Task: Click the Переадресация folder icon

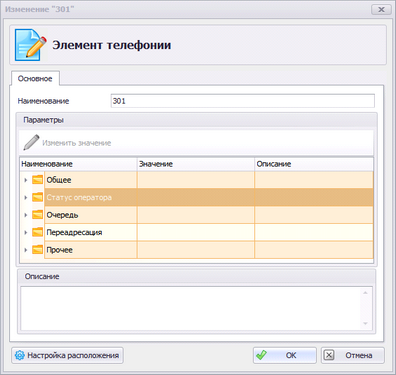Action: (38, 232)
